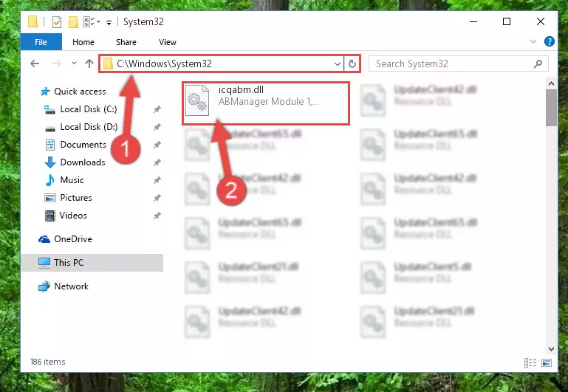568x392 pixels.
Task: Switch to the Home ribbon tab
Action: click(x=83, y=42)
